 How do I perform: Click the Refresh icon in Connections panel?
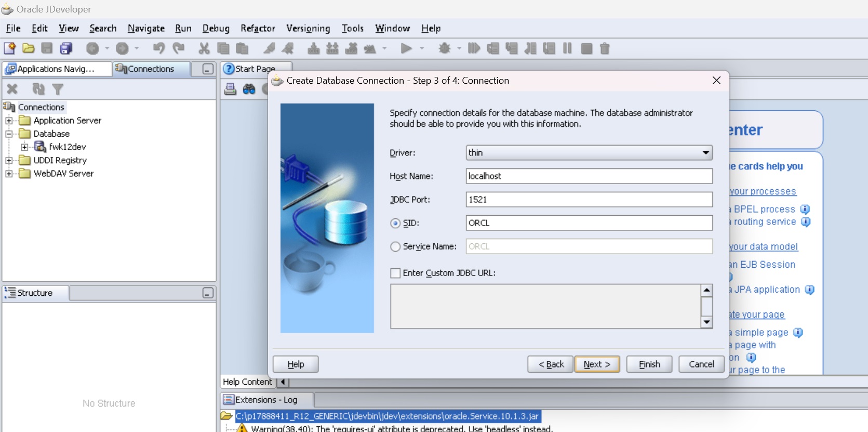pos(39,89)
